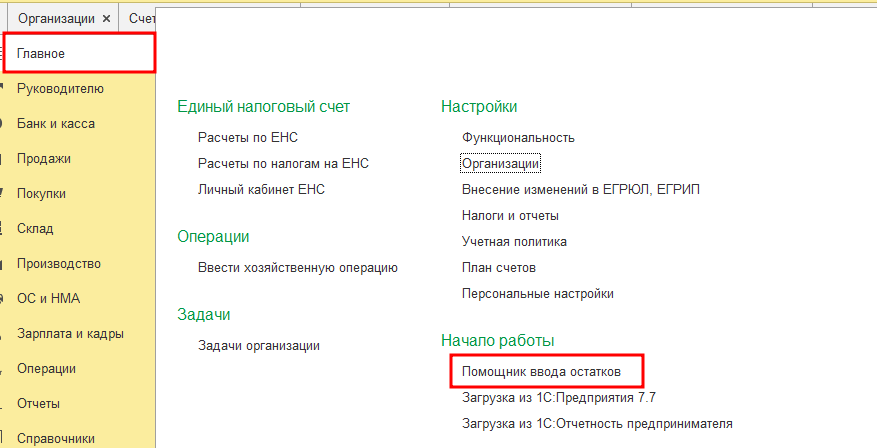Open План счетов
This screenshot has height=448, width=877.
tap(499, 267)
